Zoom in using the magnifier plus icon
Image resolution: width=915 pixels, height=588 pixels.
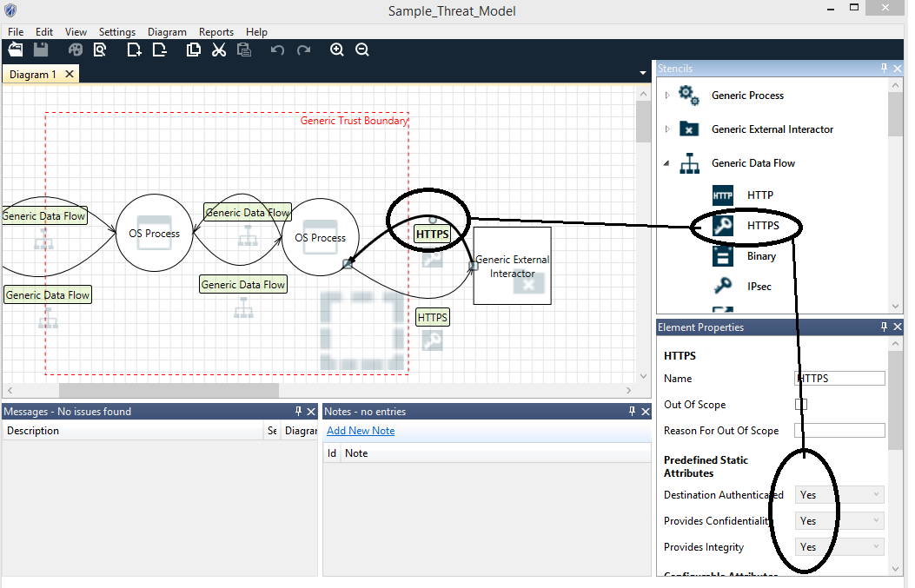coord(337,50)
